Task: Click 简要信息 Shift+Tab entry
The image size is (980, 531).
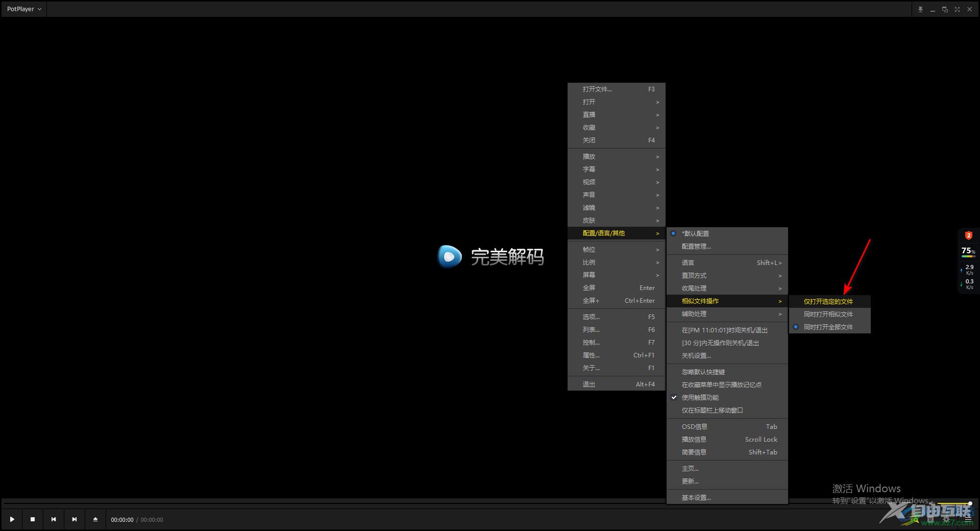Action: pyautogui.click(x=727, y=452)
